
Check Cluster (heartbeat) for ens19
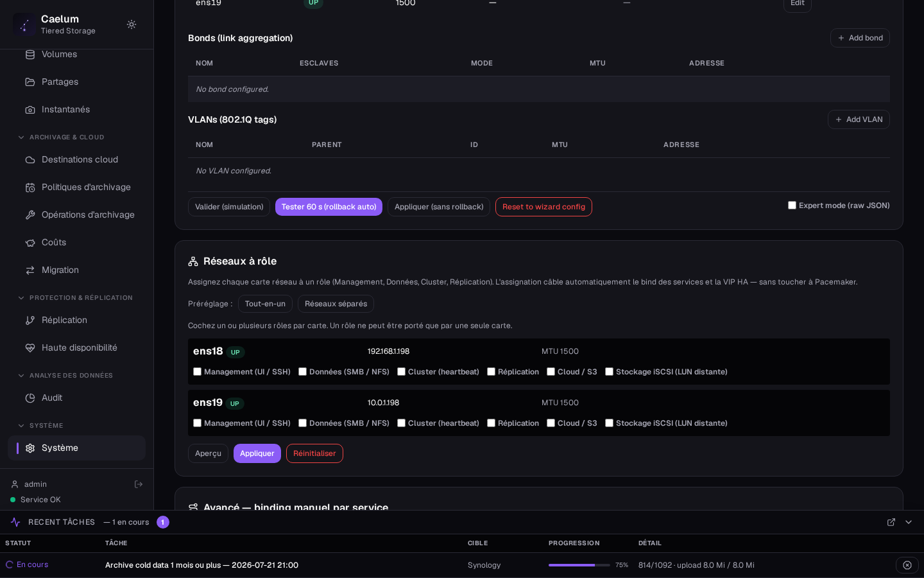(x=402, y=423)
